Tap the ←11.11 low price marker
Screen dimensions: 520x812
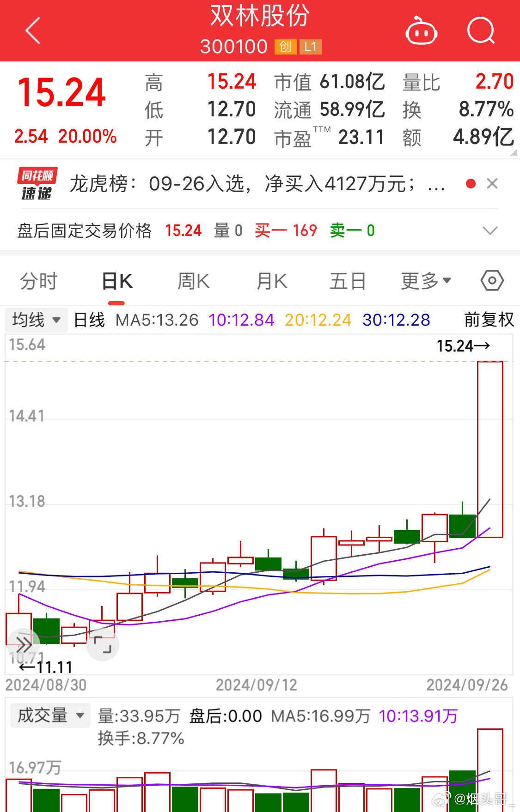click(45, 667)
